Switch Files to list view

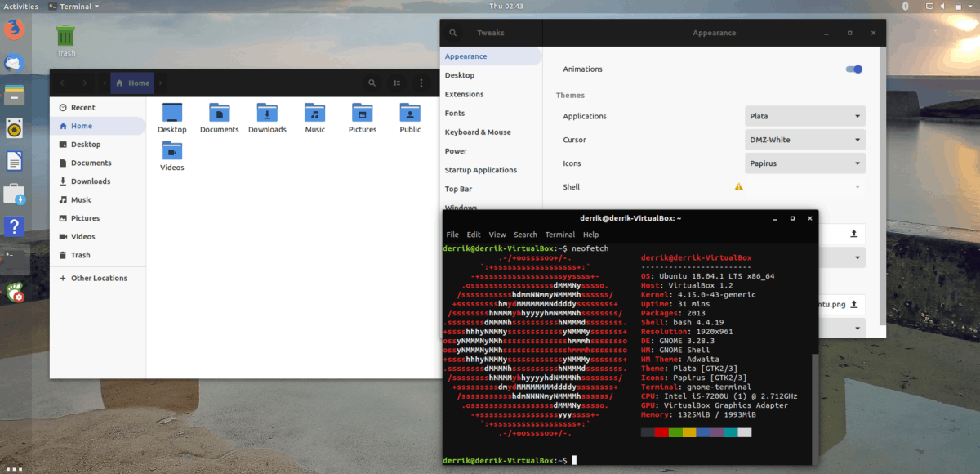[x=397, y=83]
